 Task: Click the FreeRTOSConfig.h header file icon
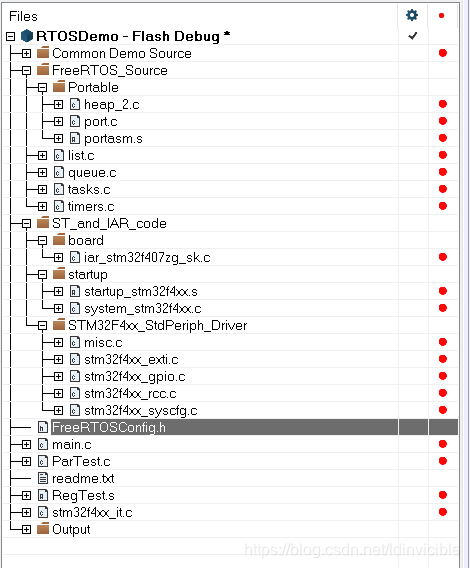(x=43, y=428)
